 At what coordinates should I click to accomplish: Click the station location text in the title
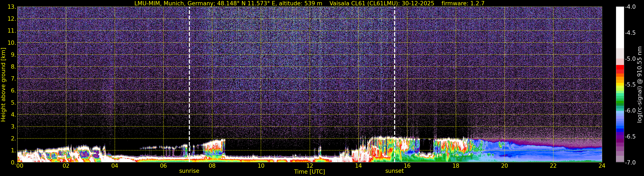click(228, 3)
